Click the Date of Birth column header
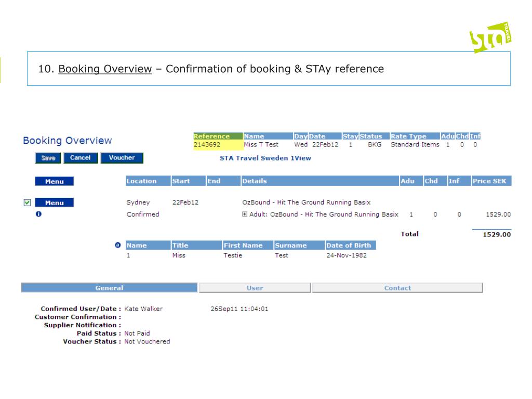 point(351,245)
